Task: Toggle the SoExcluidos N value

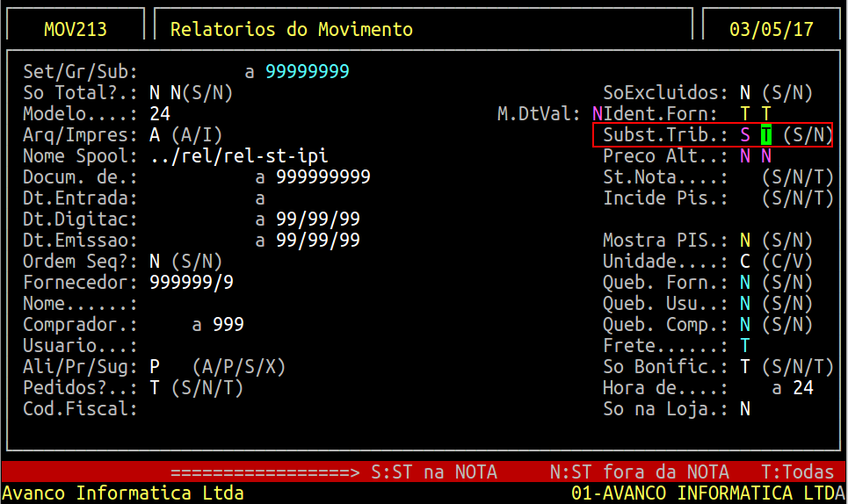Action: click(745, 93)
